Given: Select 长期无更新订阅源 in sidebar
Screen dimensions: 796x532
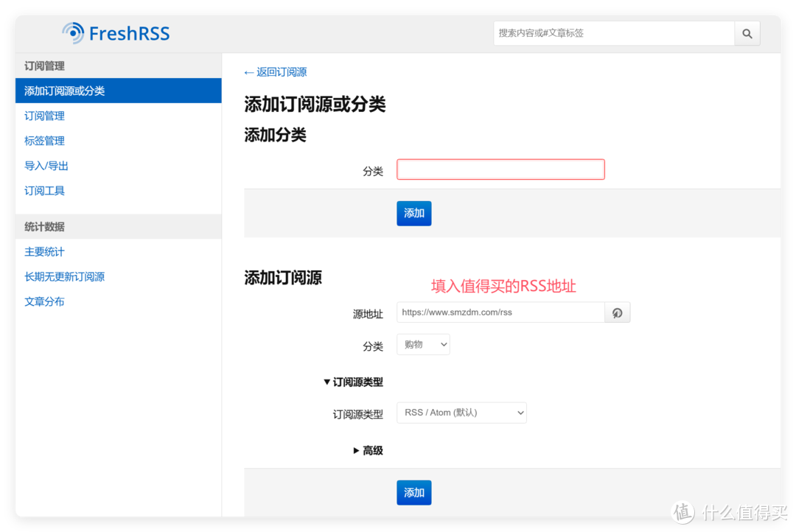Looking at the screenshot, I should click(64, 276).
